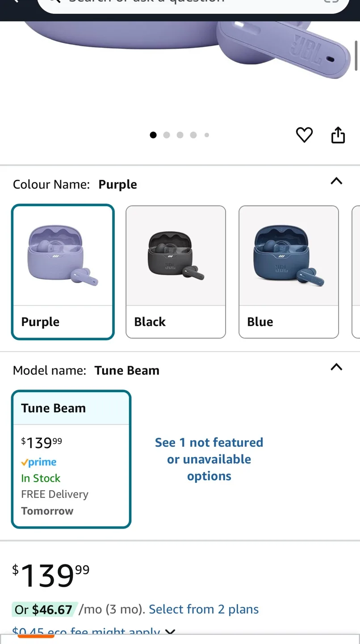Click the second image carousel dot
Screen dimensions: 360x644
tap(167, 135)
